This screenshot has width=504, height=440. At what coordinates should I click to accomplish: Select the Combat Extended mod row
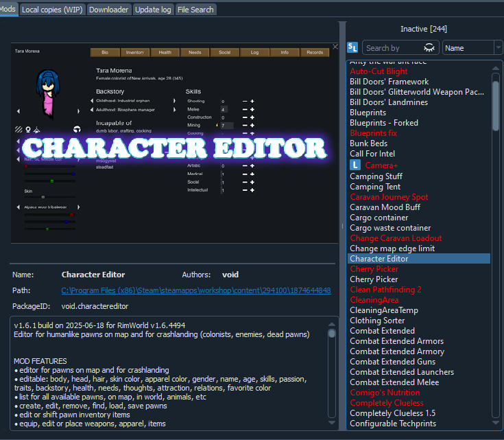419,331
